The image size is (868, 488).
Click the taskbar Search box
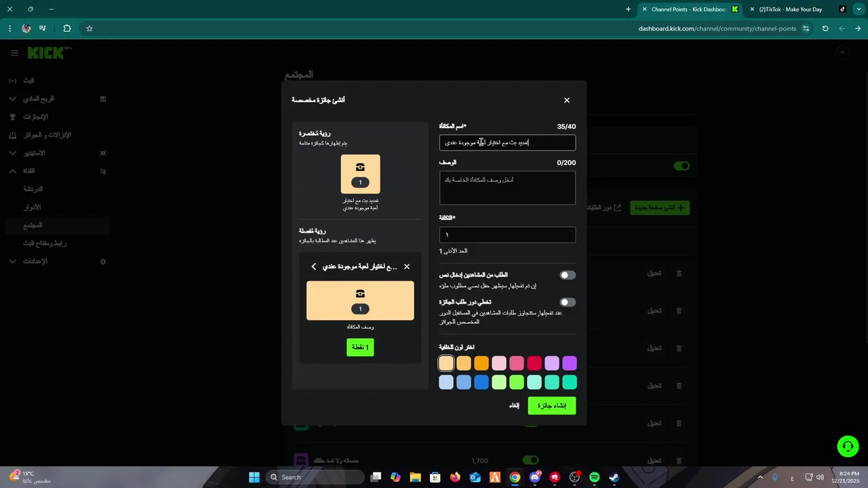(x=315, y=477)
